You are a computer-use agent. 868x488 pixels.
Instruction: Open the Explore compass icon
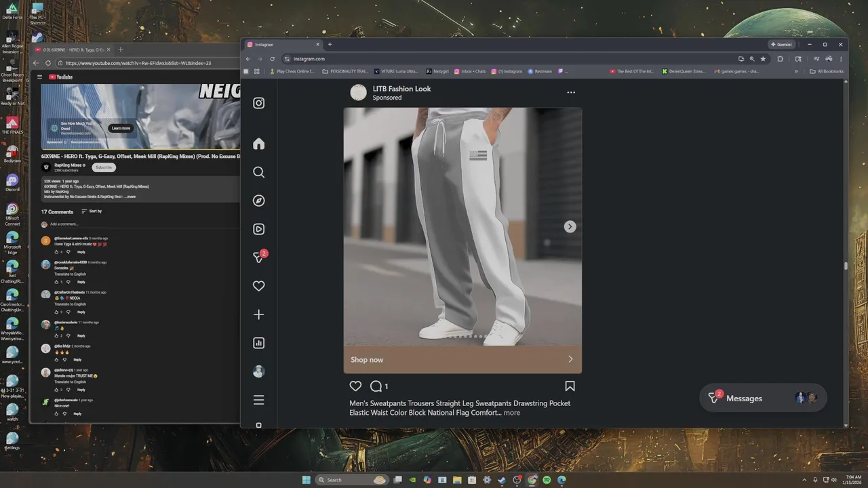[x=258, y=201]
